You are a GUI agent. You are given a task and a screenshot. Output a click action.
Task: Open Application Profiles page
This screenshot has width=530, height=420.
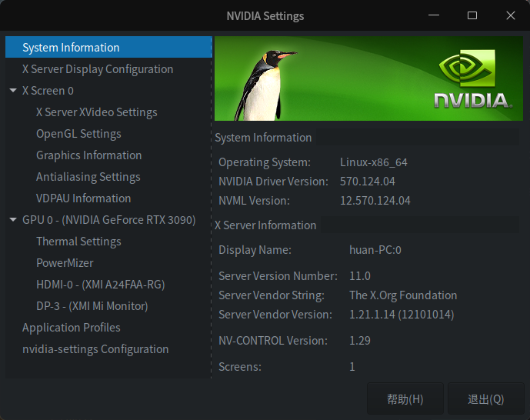pyautogui.click(x=72, y=328)
